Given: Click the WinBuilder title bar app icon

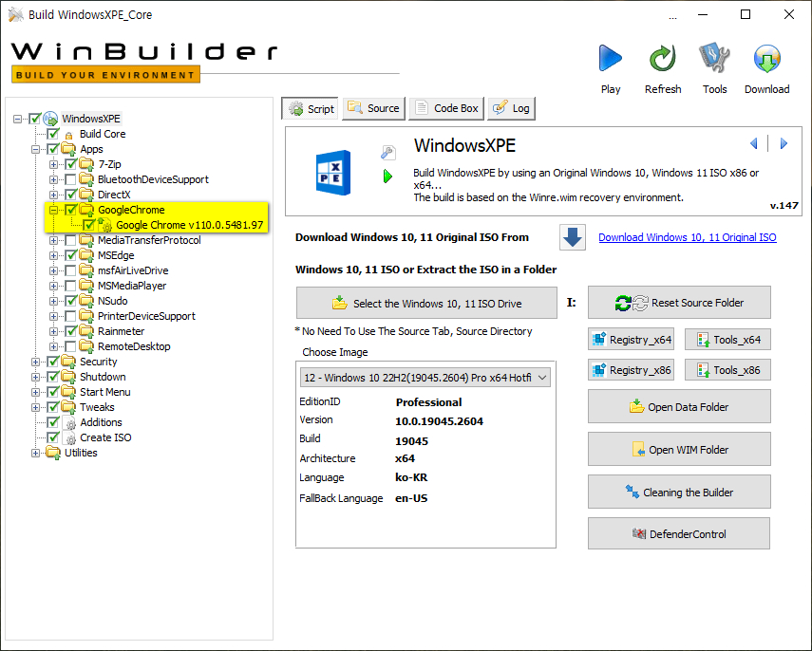Looking at the screenshot, I should coord(15,14).
